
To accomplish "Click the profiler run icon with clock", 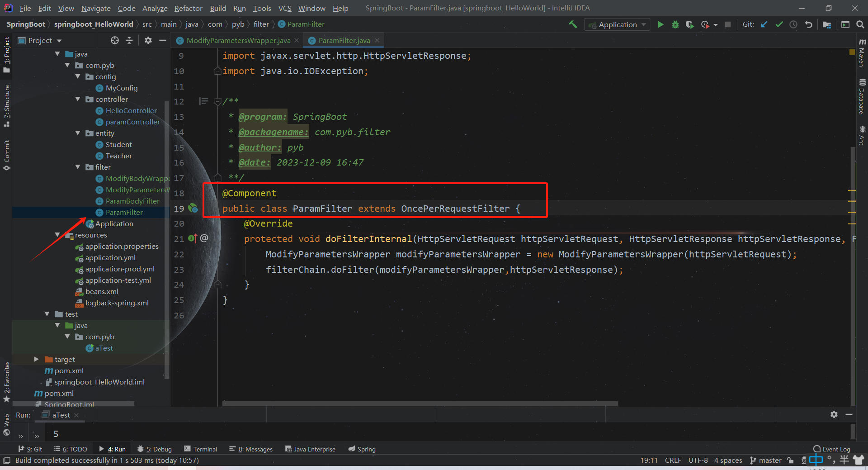I will pos(705,24).
